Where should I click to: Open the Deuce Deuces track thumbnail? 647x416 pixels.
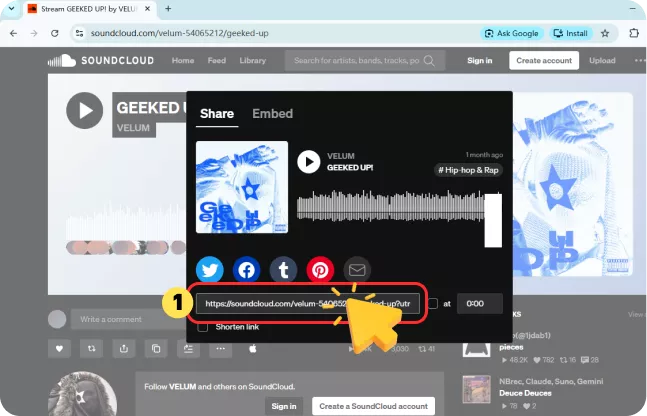point(477,389)
